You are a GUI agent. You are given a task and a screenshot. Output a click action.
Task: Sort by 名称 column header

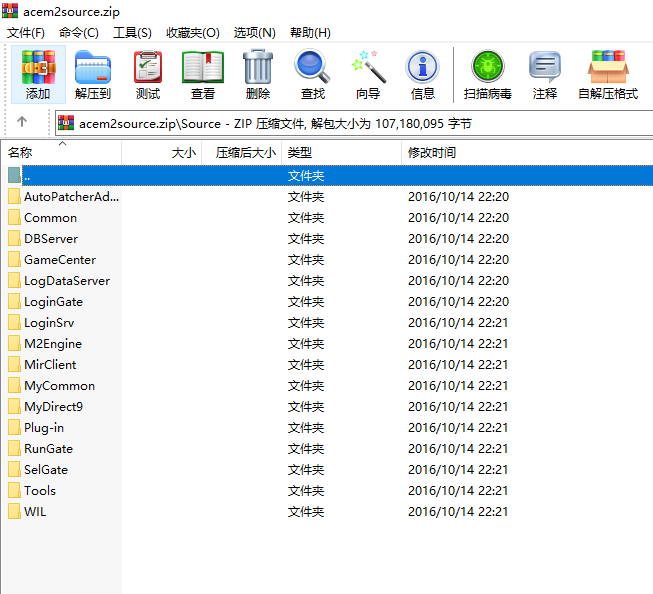tap(20, 153)
